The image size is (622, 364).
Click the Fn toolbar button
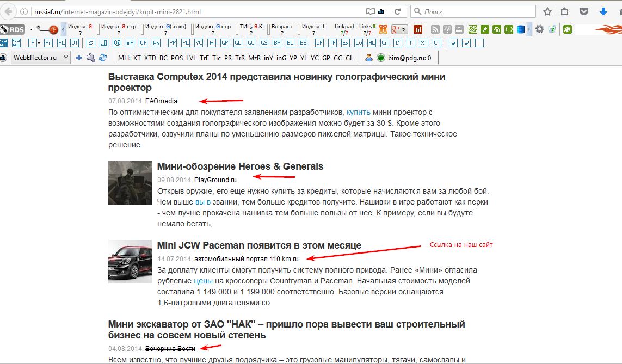point(48,43)
